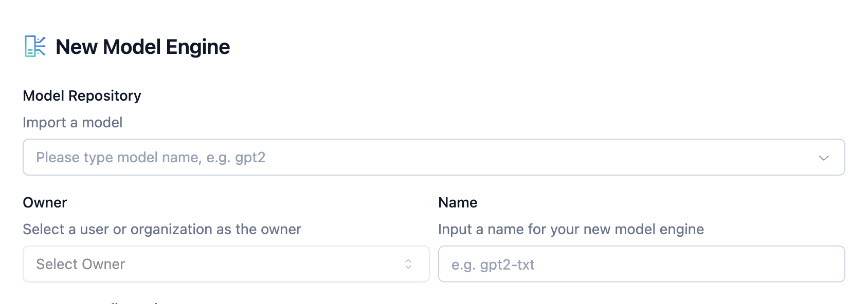Open the Select Owner dropdown
The image size is (868, 304).
pos(226,264)
